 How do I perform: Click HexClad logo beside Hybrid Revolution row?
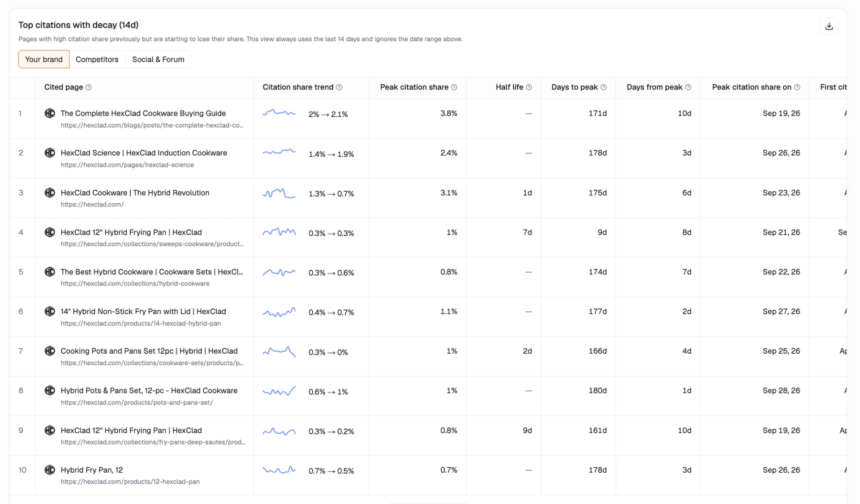50,192
